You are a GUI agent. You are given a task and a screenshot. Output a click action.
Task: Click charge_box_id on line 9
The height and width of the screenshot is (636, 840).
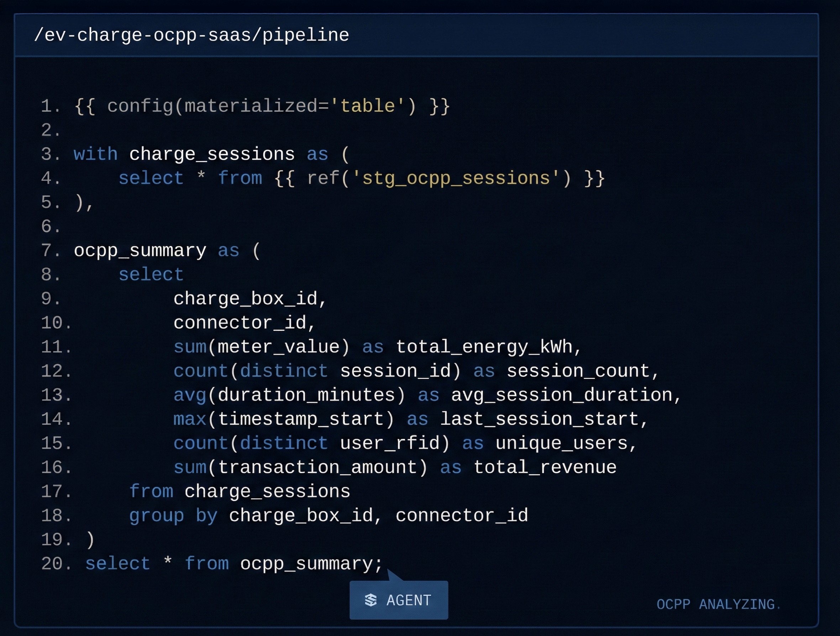coord(245,299)
